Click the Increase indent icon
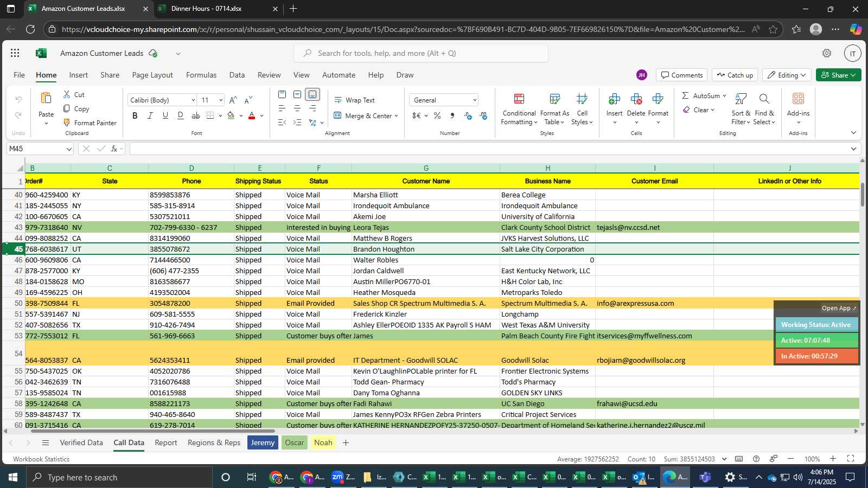Screen dimensions: 868x488 click(297, 123)
